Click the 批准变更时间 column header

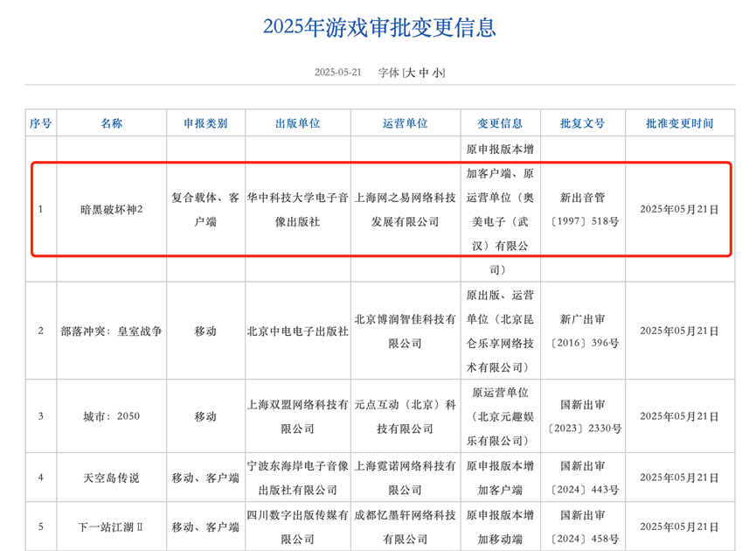679,122
